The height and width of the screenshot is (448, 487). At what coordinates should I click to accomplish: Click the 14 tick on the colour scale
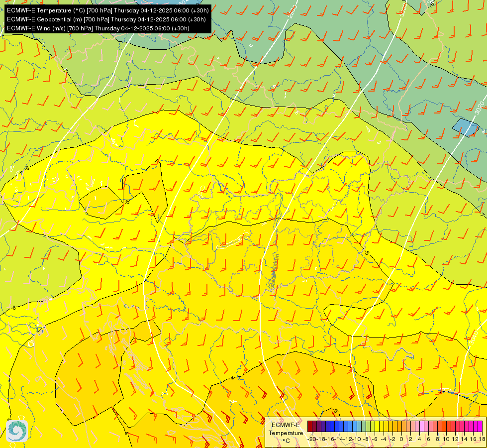464,439
